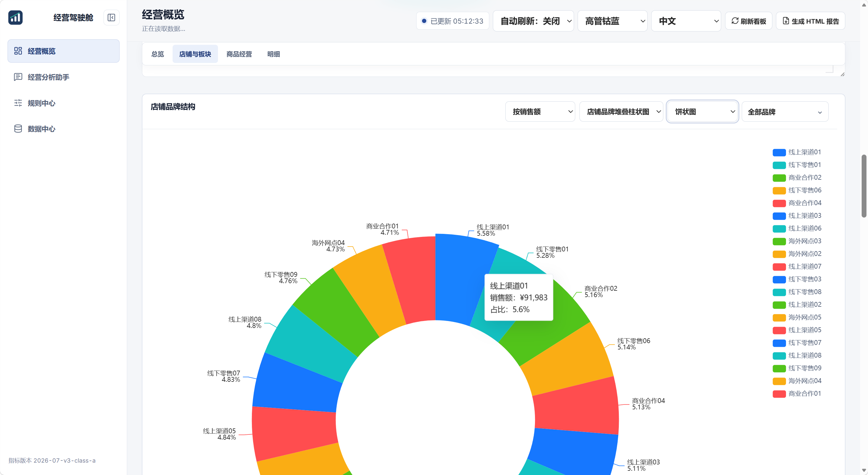
Task: Click the document icon on 生成 HTML 报告
Action: coord(786,21)
